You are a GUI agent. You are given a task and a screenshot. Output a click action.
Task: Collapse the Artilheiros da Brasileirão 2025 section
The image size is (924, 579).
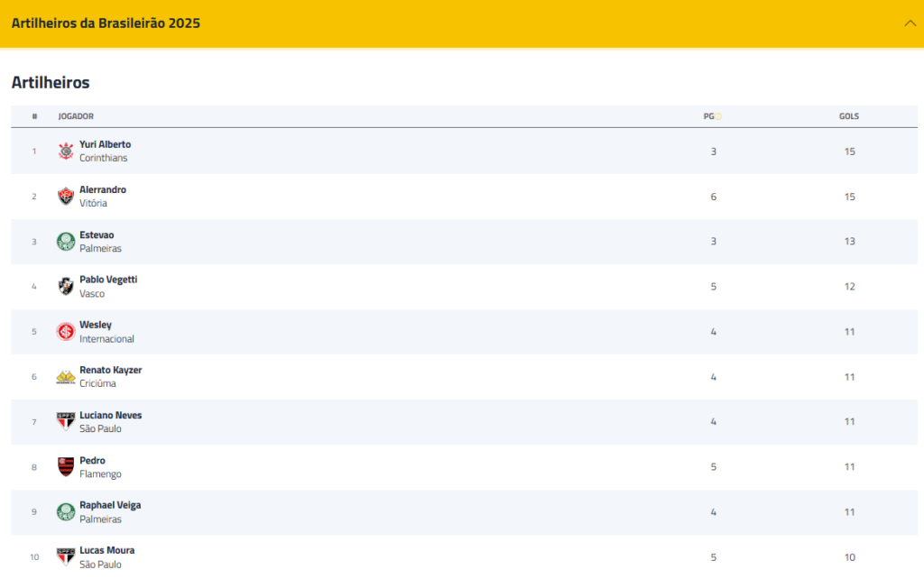tap(910, 23)
